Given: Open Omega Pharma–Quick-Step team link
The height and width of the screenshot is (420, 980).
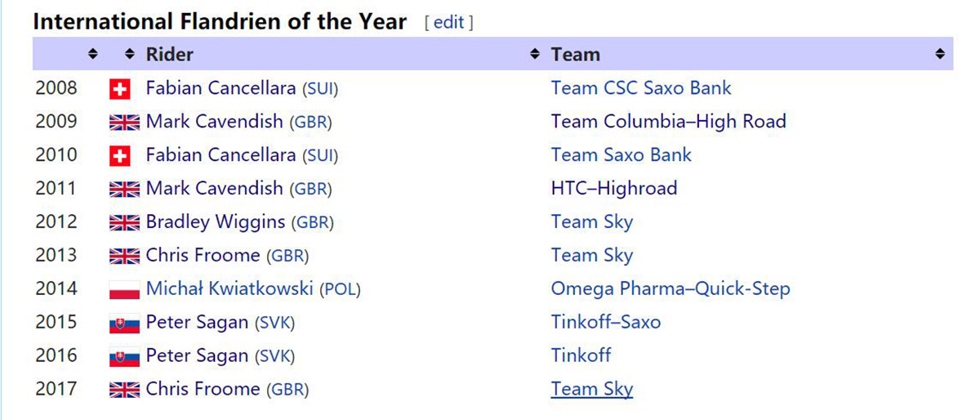Looking at the screenshot, I should tap(670, 289).
